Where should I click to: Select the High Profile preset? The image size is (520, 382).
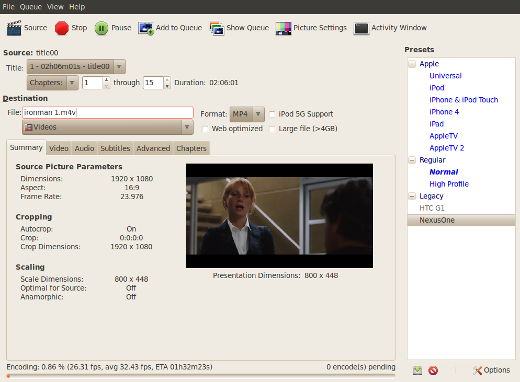click(449, 184)
